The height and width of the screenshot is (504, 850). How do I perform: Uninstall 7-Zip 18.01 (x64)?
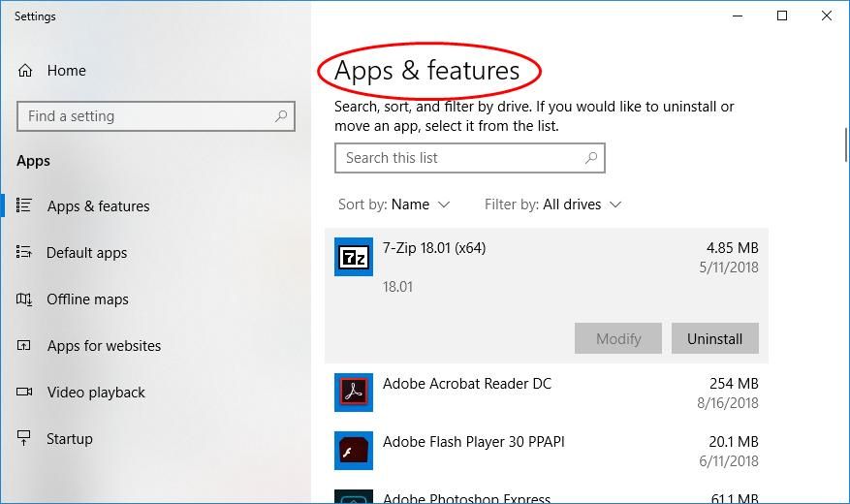[x=714, y=338]
